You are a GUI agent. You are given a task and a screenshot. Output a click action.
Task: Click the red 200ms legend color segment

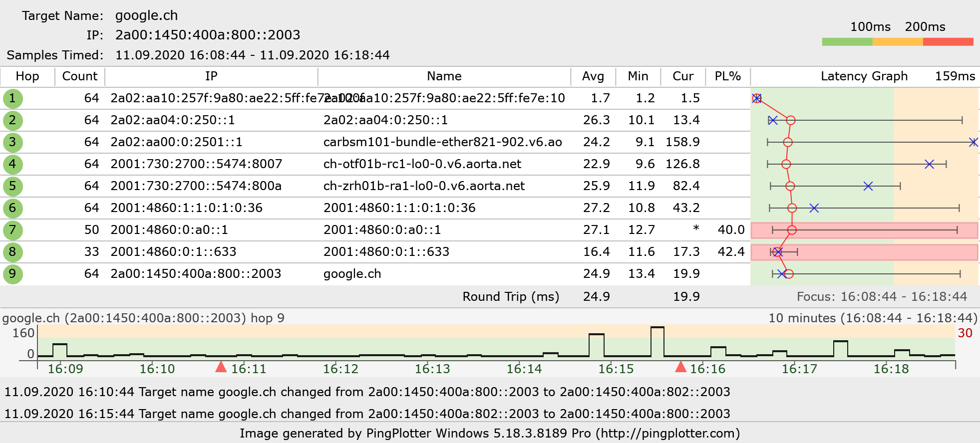coord(948,42)
